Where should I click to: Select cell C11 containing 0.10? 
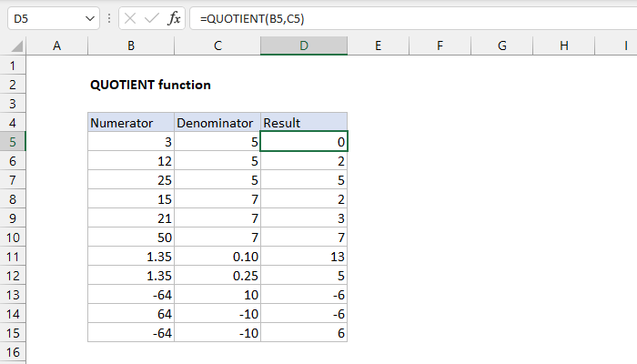[217, 257]
